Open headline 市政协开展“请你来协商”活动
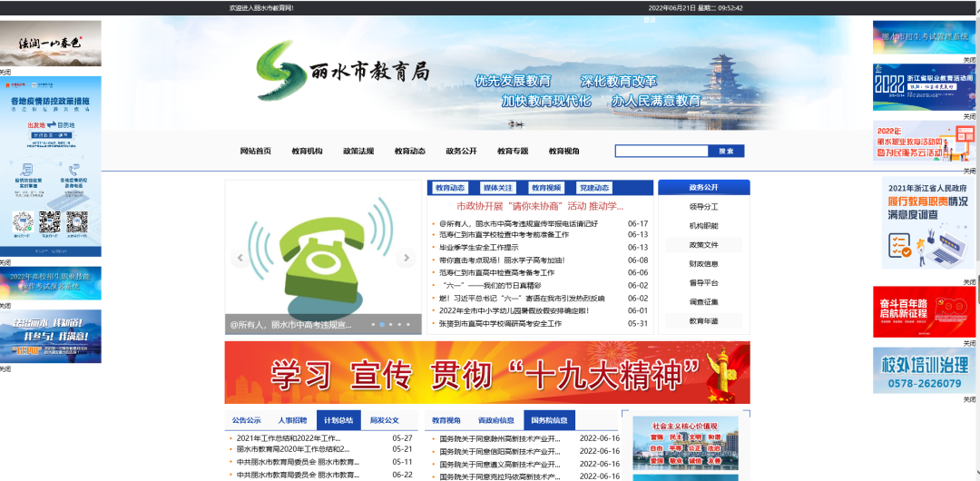The image size is (980, 481). 540,206
